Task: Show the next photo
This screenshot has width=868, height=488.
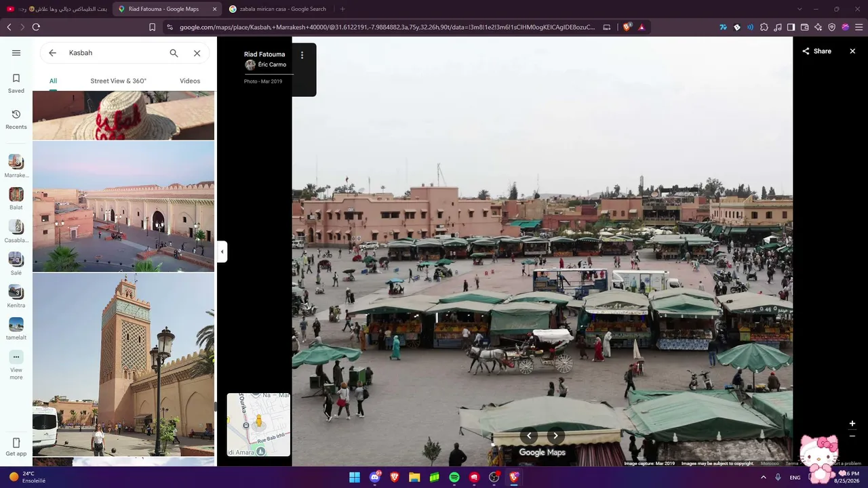Action: pyautogui.click(x=556, y=436)
